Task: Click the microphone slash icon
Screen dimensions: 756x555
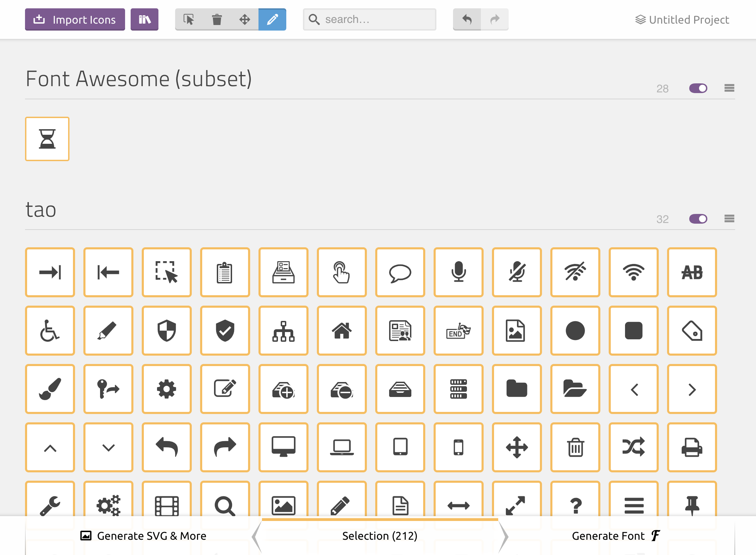Action: pyautogui.click(x=517, y=272)
